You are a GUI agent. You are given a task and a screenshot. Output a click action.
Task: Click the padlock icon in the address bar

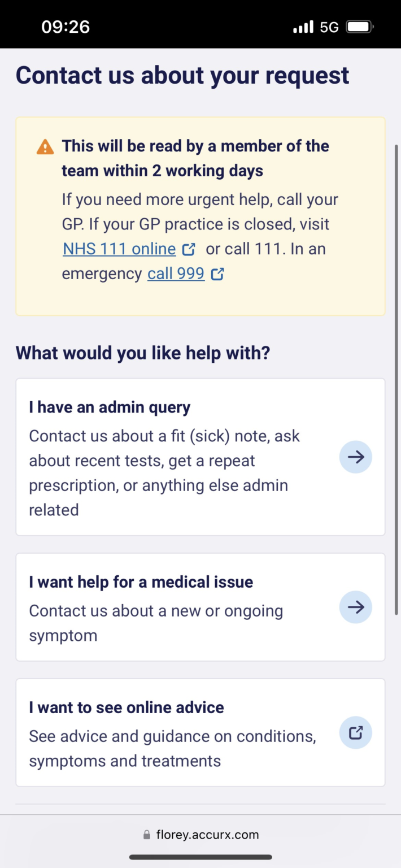pos(146,835)
